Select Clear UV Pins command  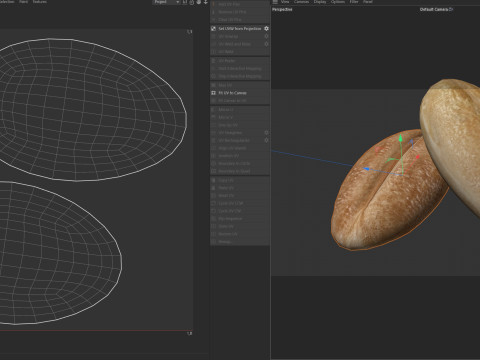pyautogui.click(x=230, y=20)
